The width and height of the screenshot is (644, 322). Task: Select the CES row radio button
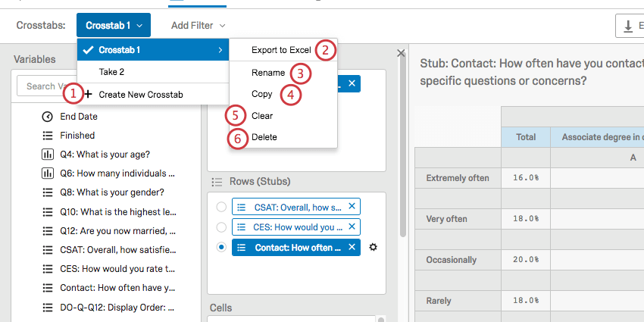[x=220, y=227]
